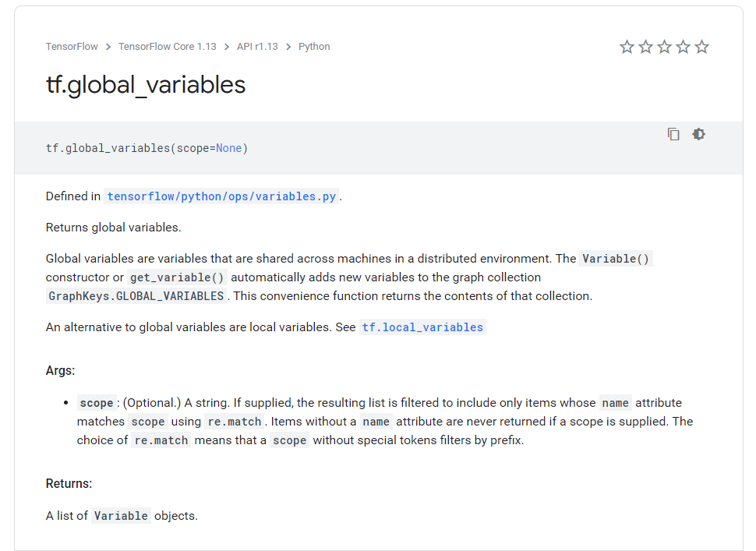Give the page a two-star rating
The width and height of the screenshot is (756, 551).
click(645, 47)
